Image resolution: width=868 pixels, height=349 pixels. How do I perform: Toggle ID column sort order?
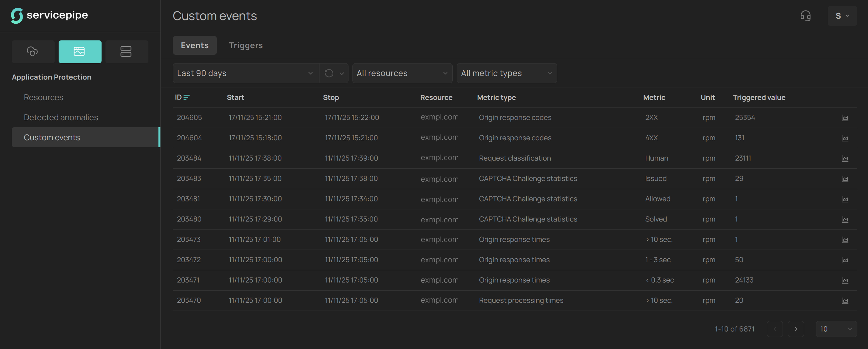pos(186,98)
